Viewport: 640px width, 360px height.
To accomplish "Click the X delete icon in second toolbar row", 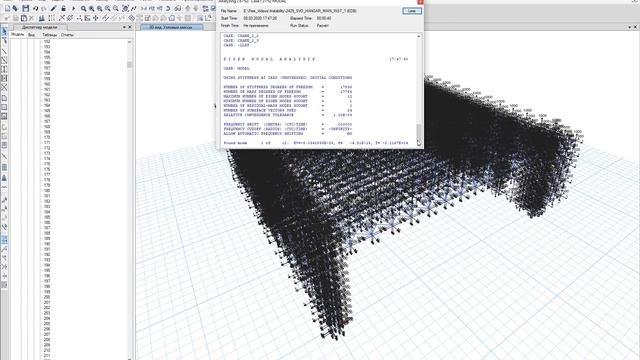I will coord(32,18).
